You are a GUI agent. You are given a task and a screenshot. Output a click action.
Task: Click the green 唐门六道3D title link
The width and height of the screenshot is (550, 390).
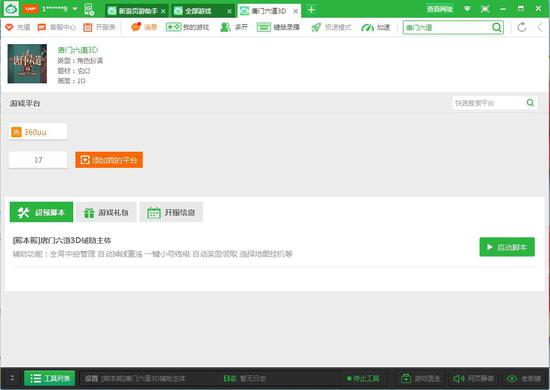[x=78, y=50]
